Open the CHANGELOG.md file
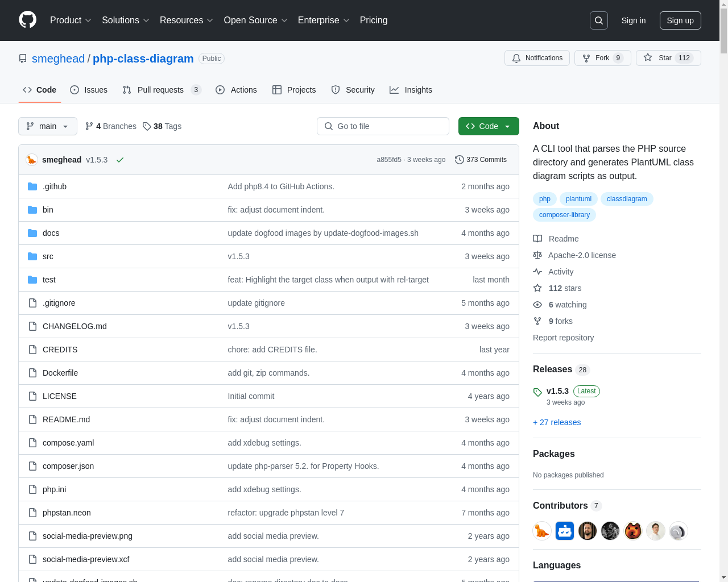 click(x=75, y=326)
